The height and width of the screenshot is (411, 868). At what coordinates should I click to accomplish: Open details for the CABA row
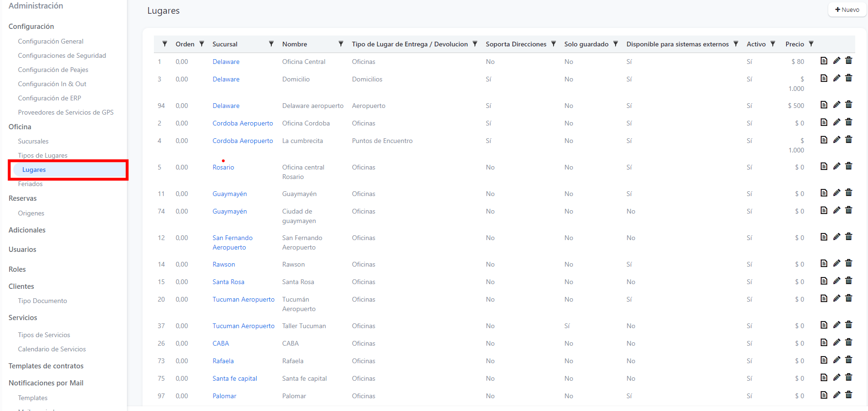click(823, 342)
